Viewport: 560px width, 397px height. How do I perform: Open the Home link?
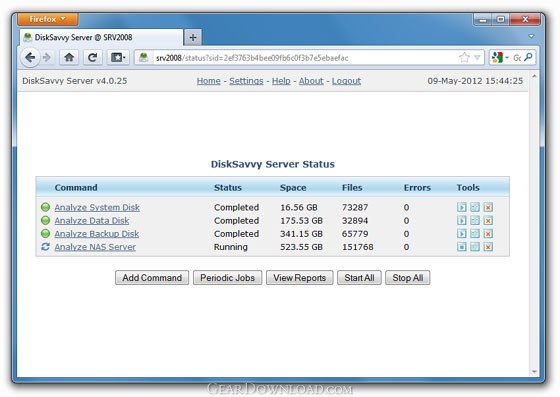tap(209, 81)
